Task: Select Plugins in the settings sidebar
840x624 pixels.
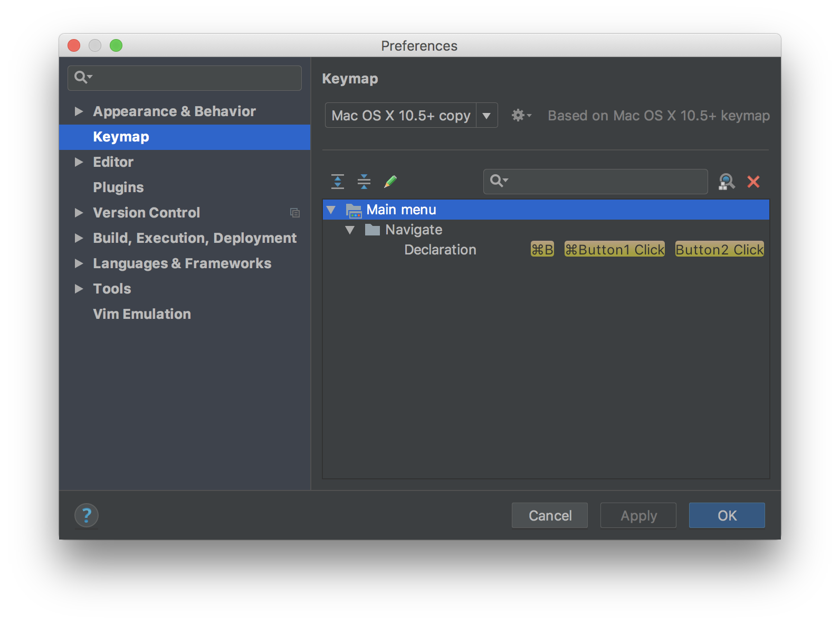Action: point(118,187)
